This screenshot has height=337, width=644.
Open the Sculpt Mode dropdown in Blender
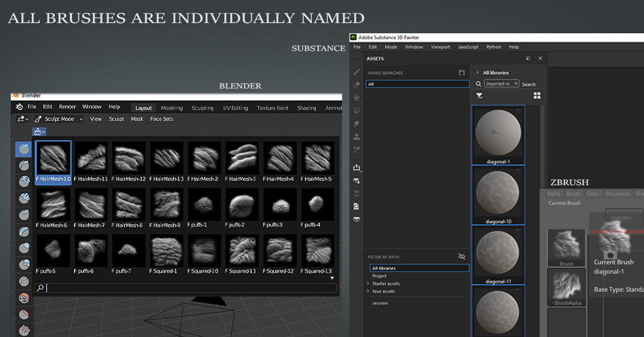tap(58, 119)
